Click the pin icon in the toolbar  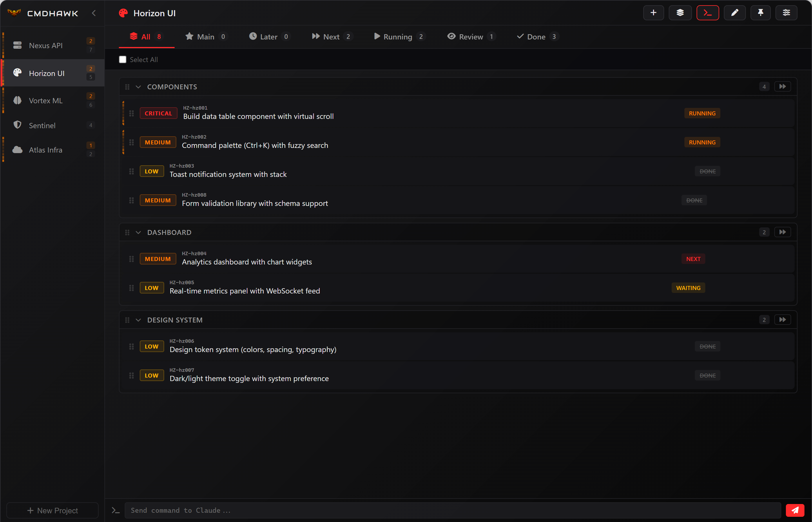(760, 12)
